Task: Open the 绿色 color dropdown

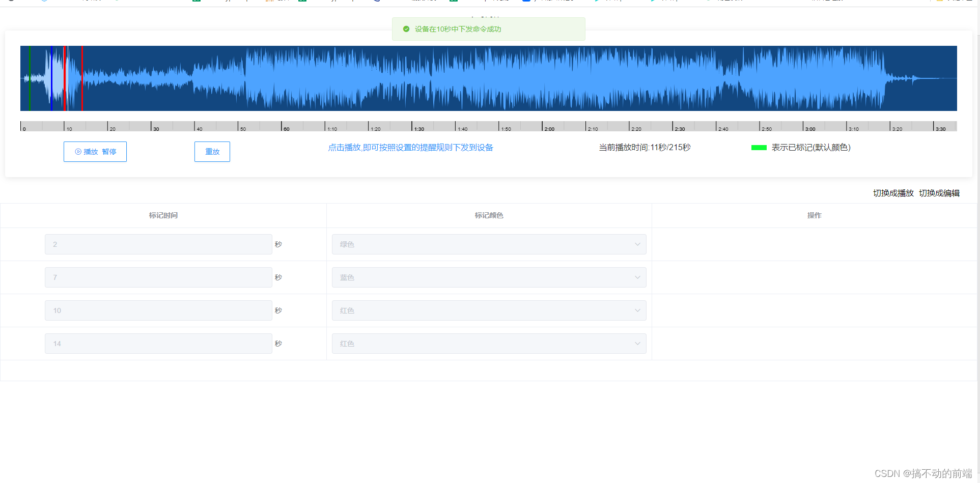Action: click(489, 244)
